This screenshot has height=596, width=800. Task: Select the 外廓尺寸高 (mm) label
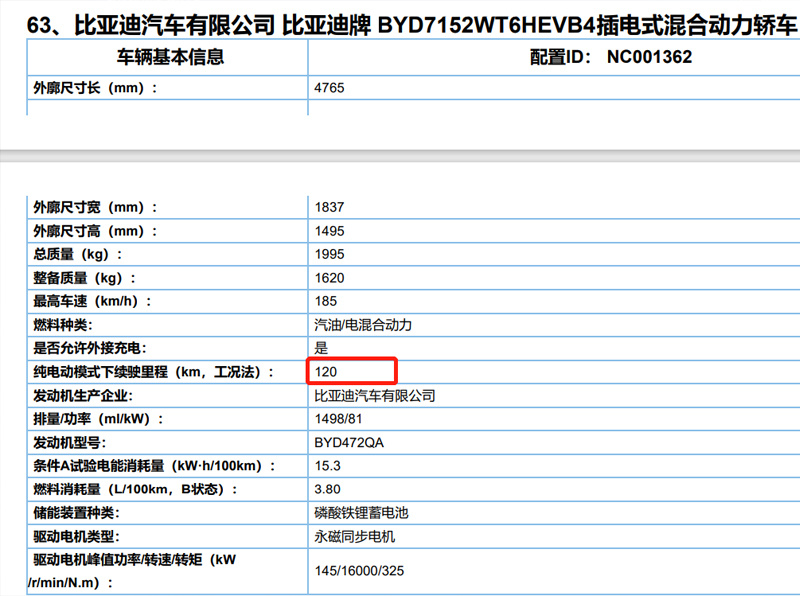click(95, 231)
